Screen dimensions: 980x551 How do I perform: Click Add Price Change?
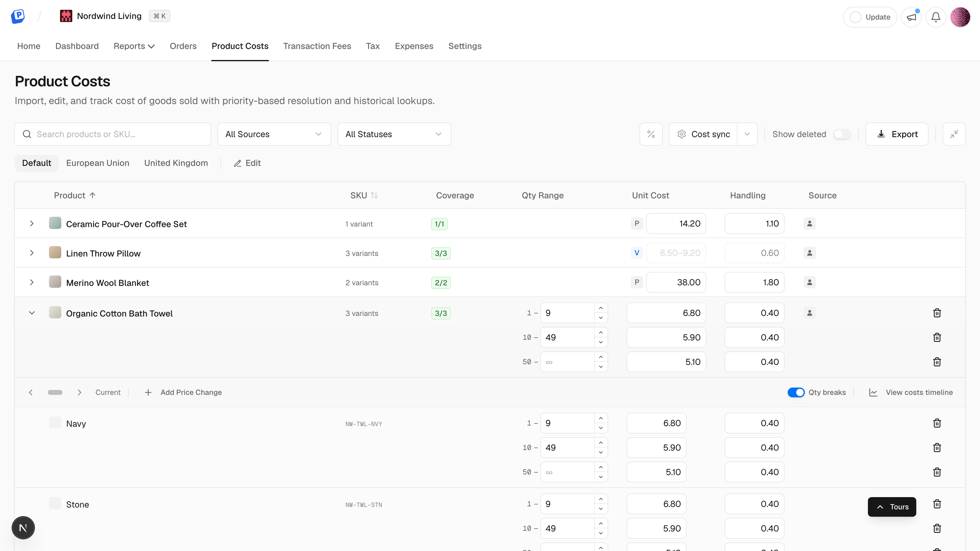tap(183, 392)
